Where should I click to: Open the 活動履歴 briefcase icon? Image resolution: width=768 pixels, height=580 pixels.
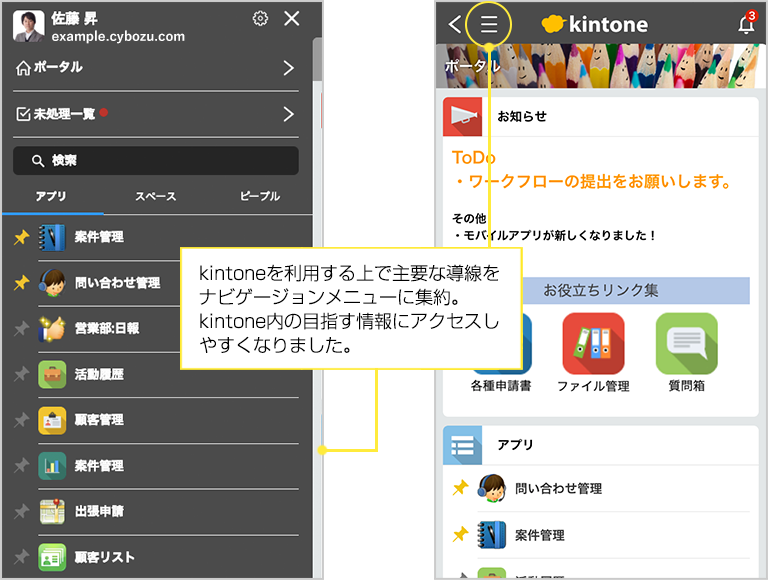[x=52, y=374]
